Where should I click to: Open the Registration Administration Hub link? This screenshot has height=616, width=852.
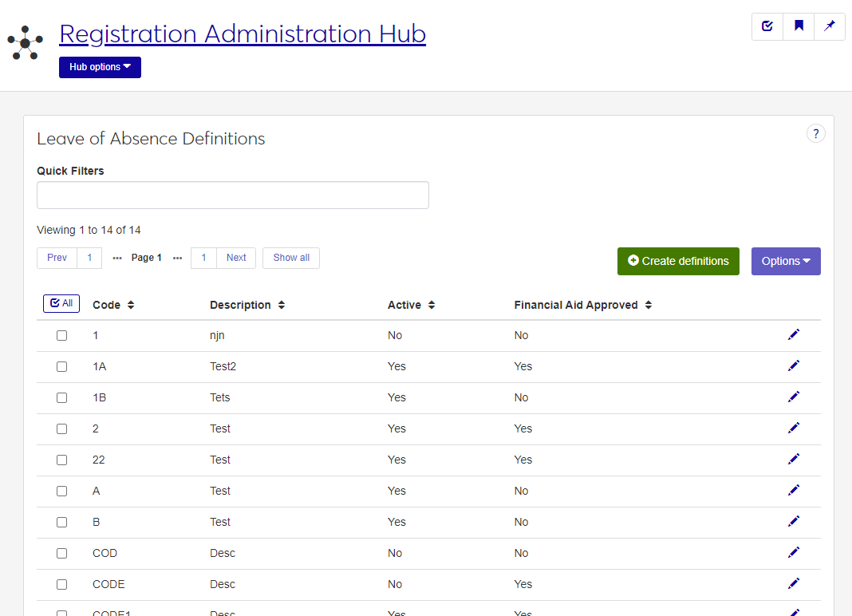243,34
